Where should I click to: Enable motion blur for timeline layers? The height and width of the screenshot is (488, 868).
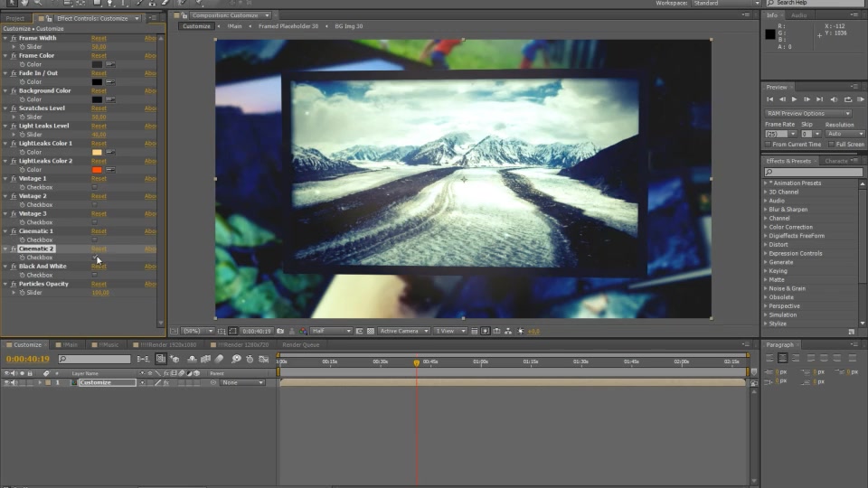point(219,359)
